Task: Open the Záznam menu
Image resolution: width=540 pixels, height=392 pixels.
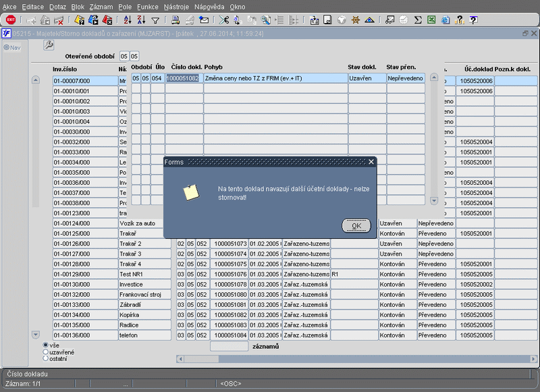Action: pyautogui.click(x=101, y=7)
